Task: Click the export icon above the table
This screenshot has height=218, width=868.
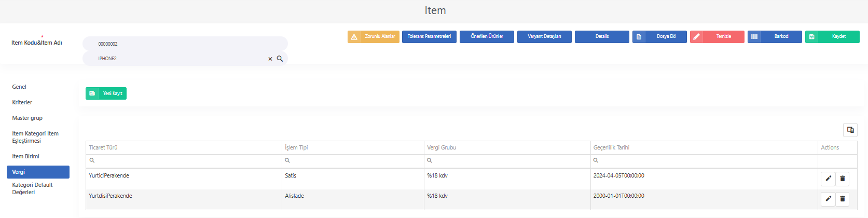Action: click(850, 130)
